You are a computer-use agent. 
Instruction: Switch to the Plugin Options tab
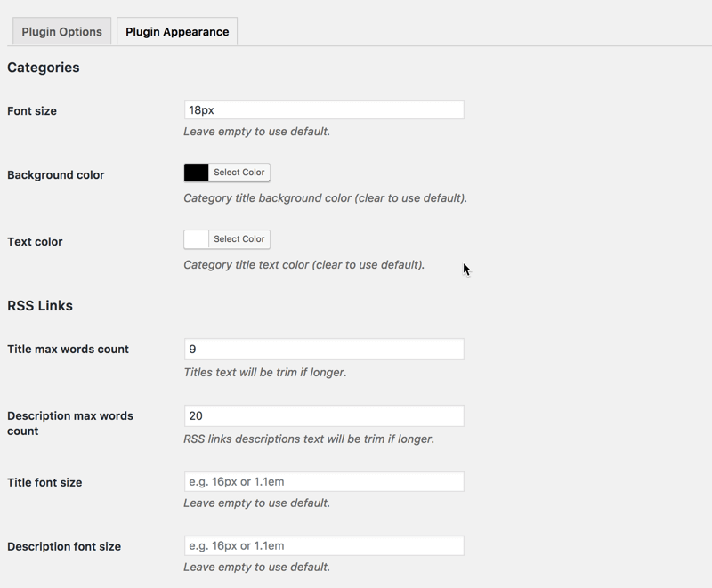[x=61, y=32]
